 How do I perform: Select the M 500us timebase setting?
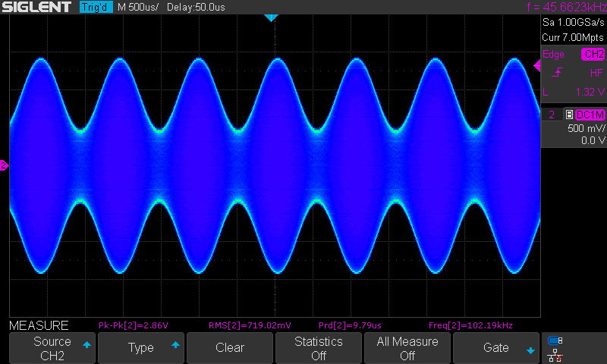pyautogui.click(x=138, y=7)
